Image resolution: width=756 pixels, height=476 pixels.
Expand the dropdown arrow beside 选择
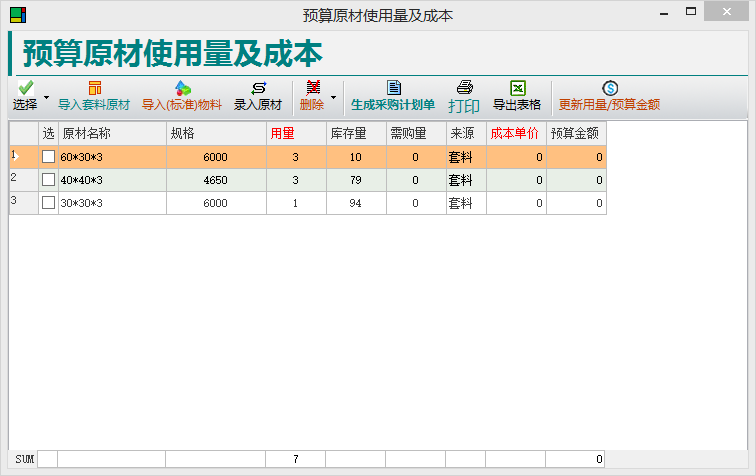click(46, 97)
